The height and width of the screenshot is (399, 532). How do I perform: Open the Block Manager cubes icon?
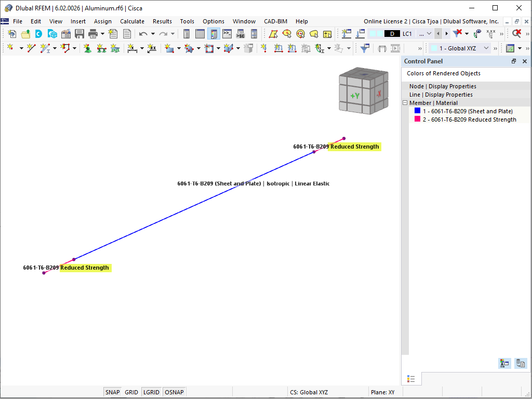click(52, 34)
